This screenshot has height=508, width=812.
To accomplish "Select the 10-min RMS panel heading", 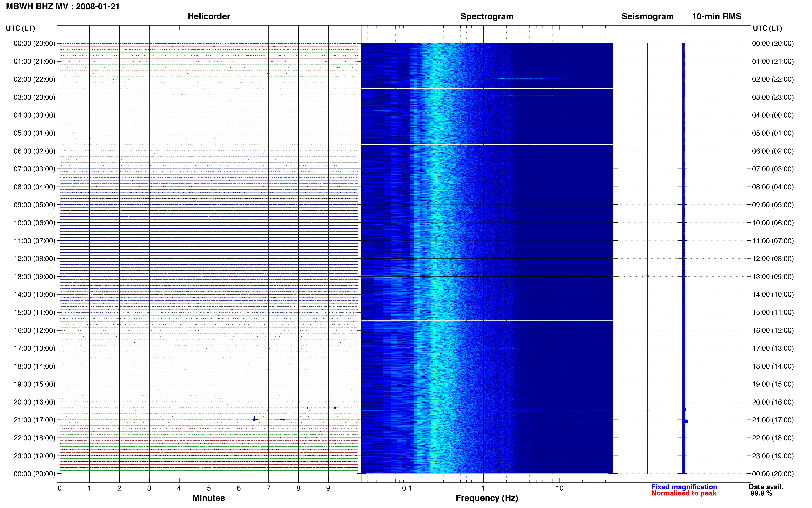I will click(x=717, y=16).
